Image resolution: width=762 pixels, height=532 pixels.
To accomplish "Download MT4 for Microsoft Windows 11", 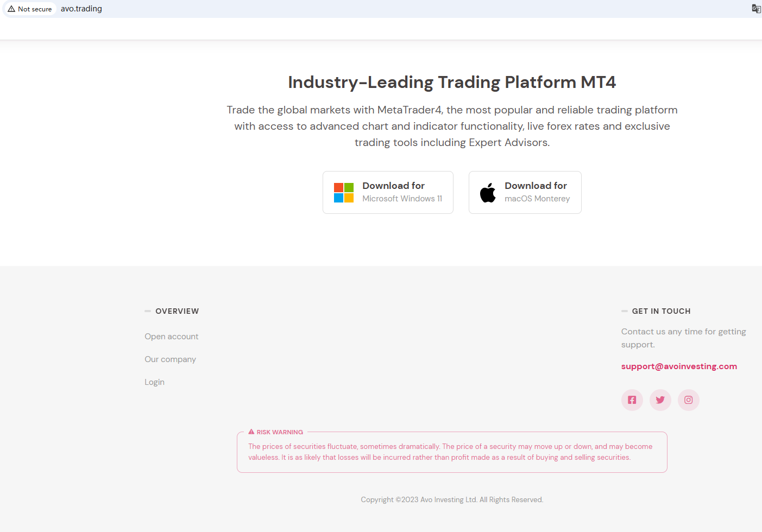I will [388, 193].
